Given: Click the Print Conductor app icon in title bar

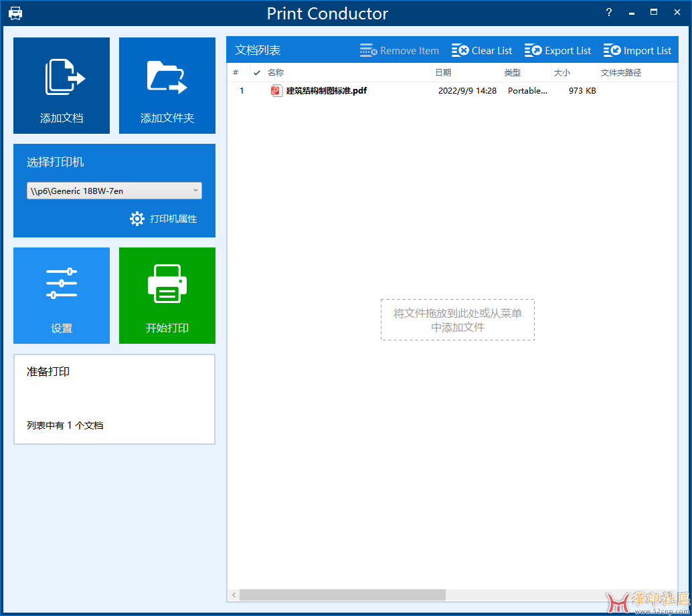Looking at the screenshot, I should [15, 13].
